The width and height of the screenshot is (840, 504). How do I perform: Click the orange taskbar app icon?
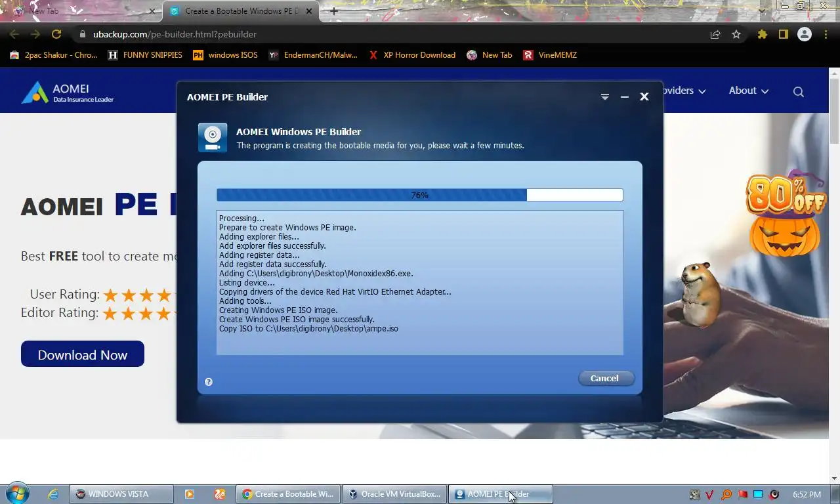220,494
